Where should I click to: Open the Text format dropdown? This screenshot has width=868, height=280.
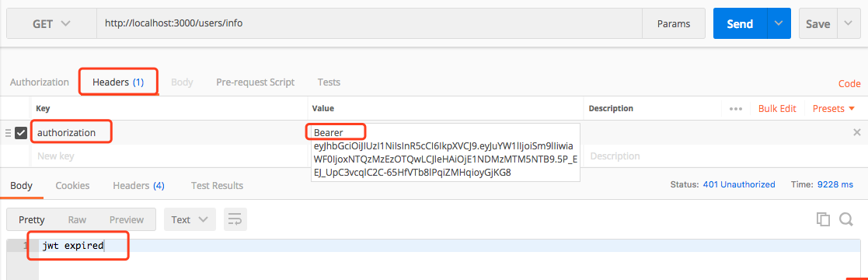(190, 219)
